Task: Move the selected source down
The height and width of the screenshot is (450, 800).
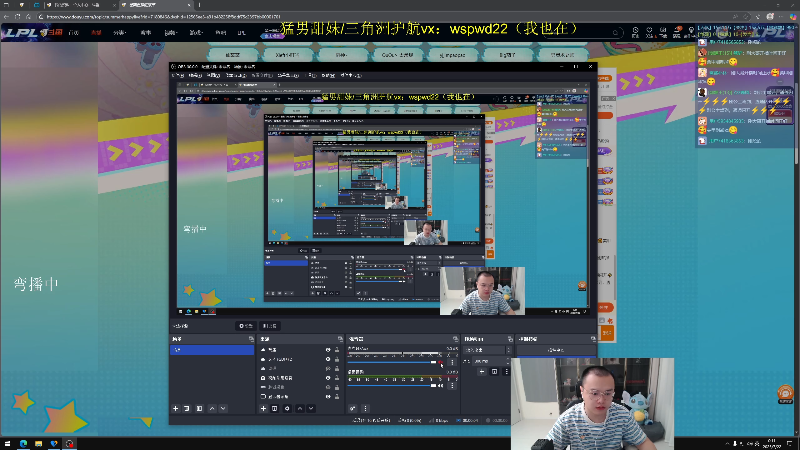Action: [x=311, y=409]
